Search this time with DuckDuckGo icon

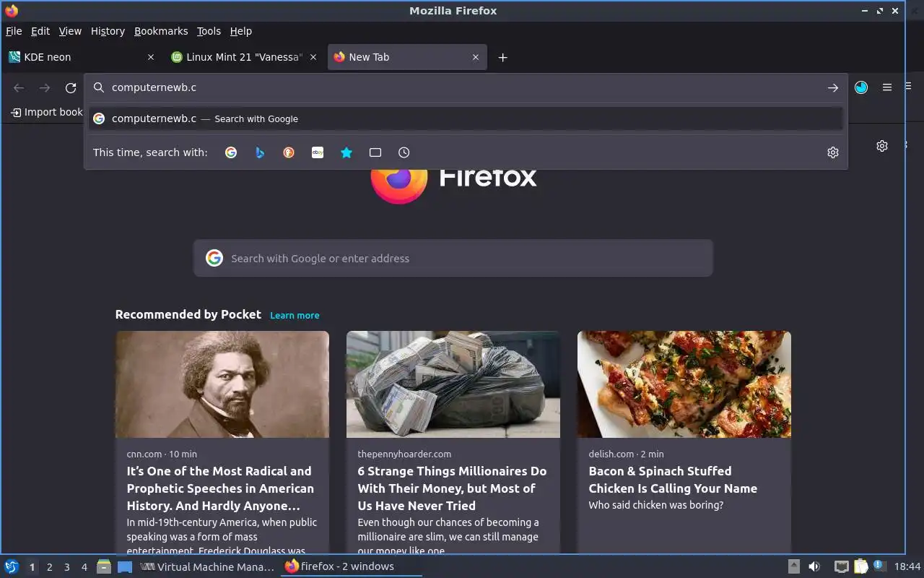click(289, 152)
